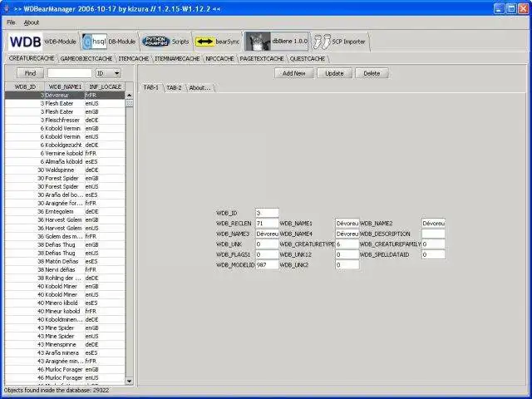
Task: Open the dbBiene 1.0.0 tab
Action: 277,42
